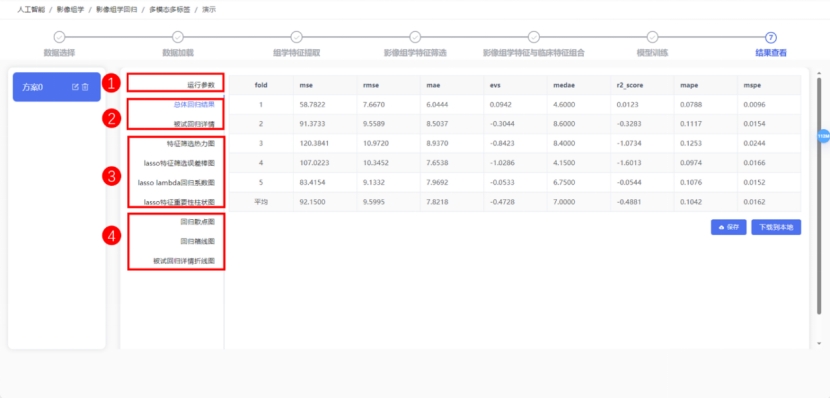
Task: Navigate to 影像组学 in the breadcrumb
Action: pos(70,10)
